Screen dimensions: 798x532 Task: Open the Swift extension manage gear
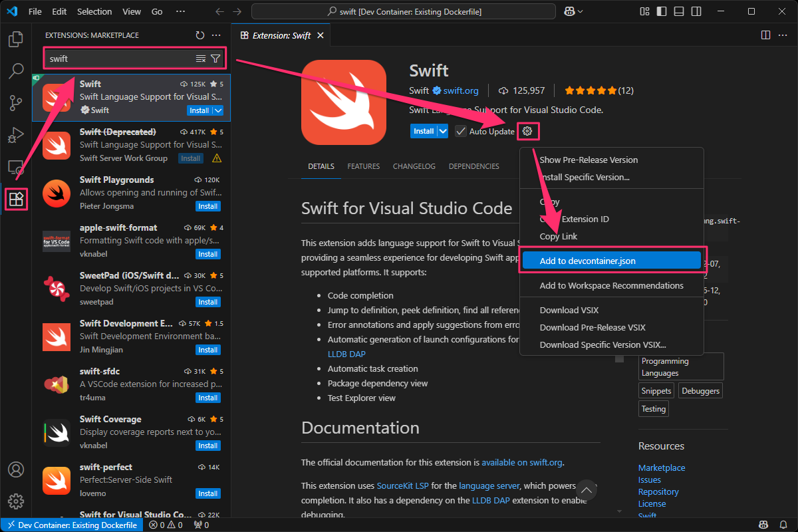527,131
